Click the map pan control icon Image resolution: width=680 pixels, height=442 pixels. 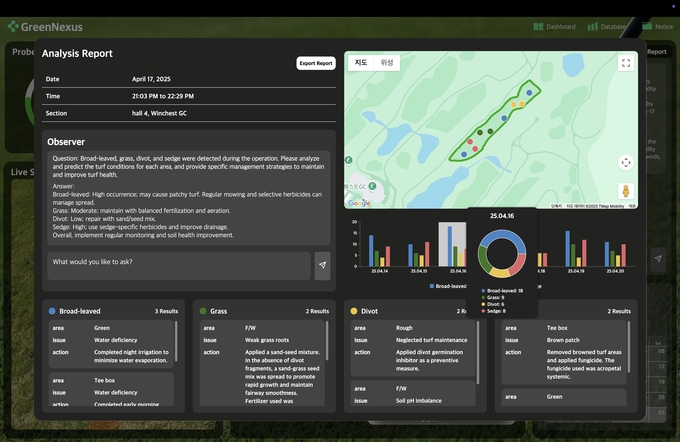point(626,162)
